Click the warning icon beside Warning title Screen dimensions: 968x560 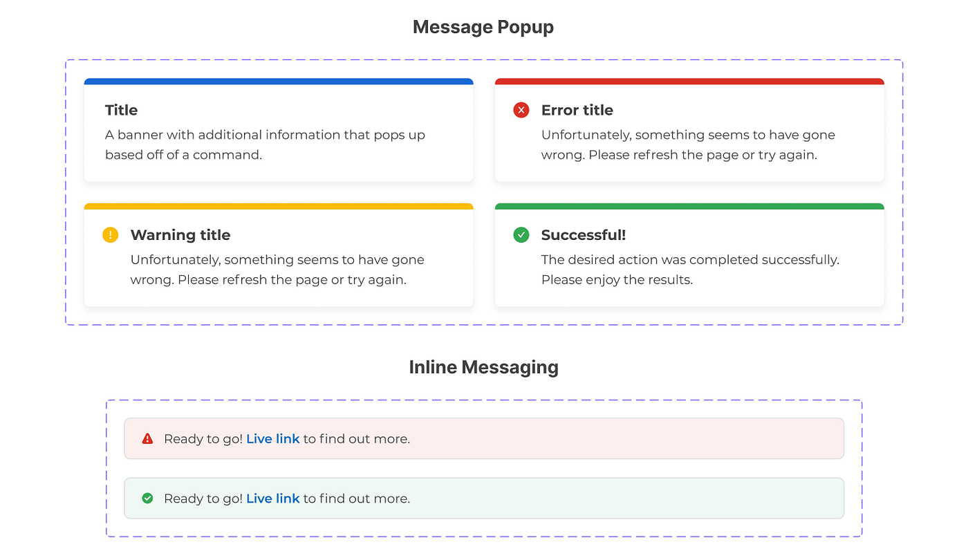(109, 235)
